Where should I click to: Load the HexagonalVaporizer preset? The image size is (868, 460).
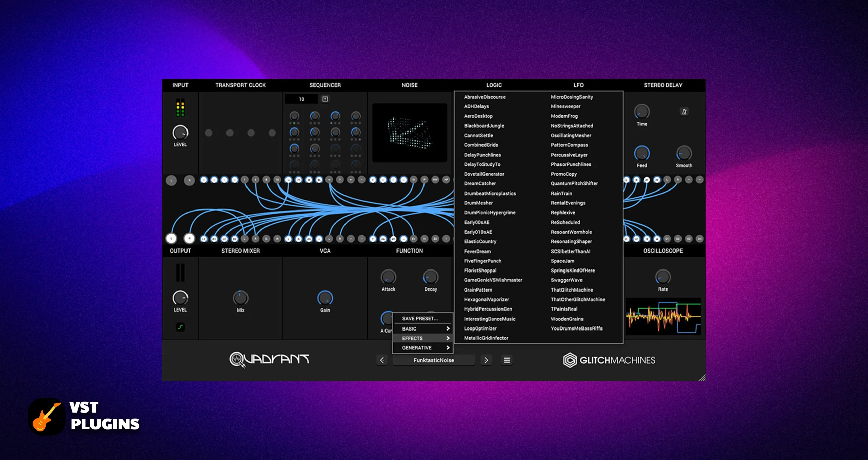point(486,299)
